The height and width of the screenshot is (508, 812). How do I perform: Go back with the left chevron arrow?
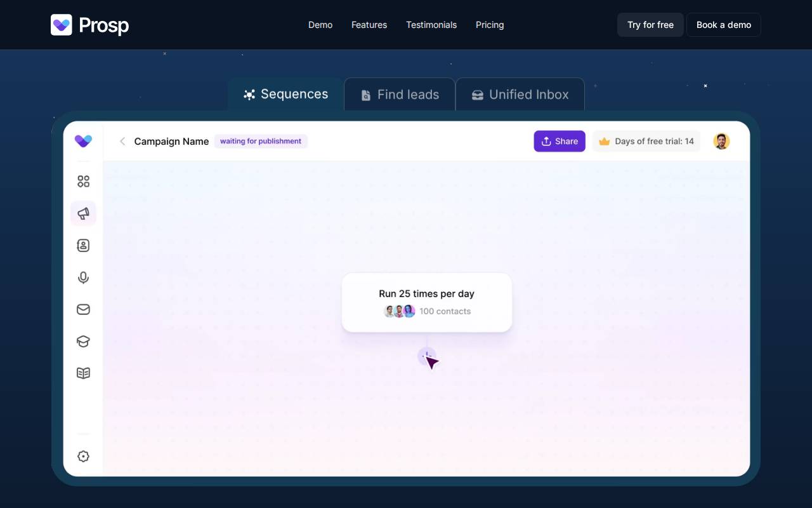[x=122, y=141]
